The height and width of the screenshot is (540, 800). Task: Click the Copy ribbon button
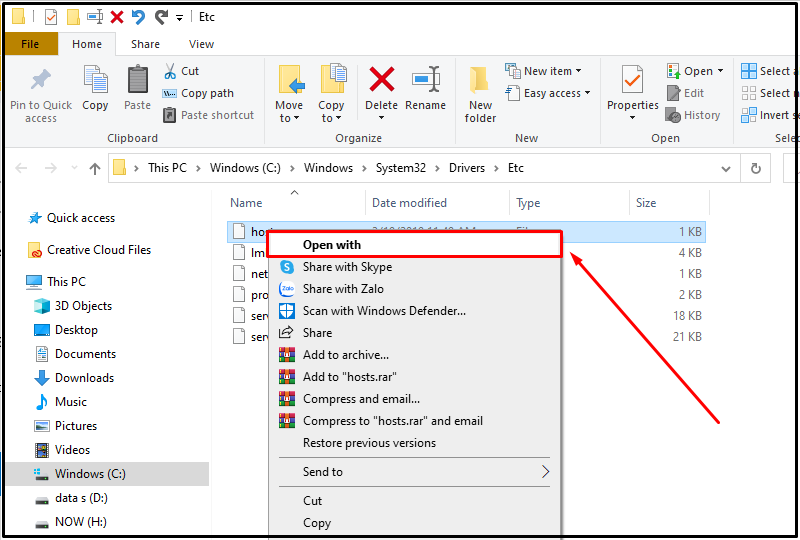pos(95,89)
